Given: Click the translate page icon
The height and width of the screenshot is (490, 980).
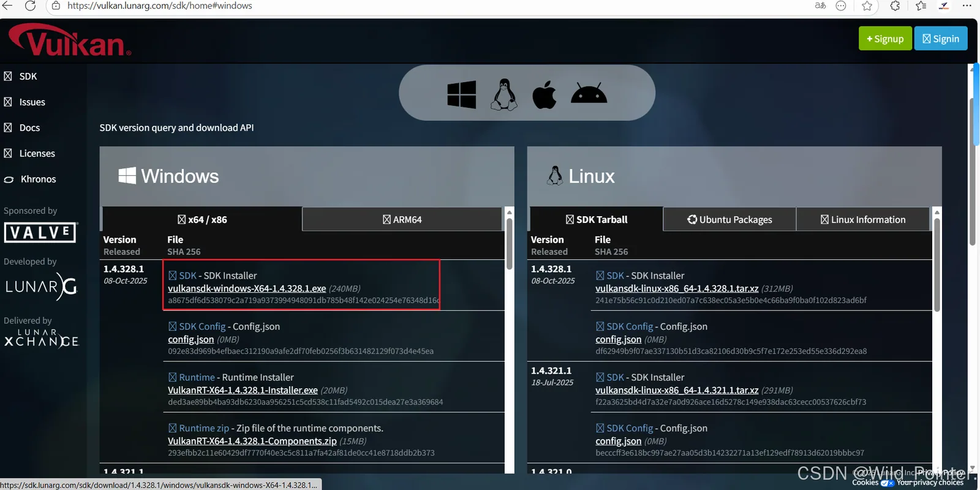Looking at the screenshot, I should click(820, 6).
